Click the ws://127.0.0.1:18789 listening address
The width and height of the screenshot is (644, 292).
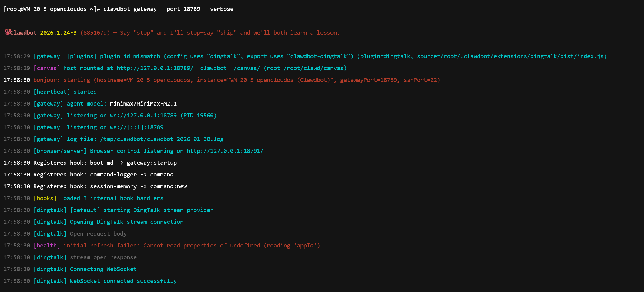pyautogui.click(x=143, y=116)
